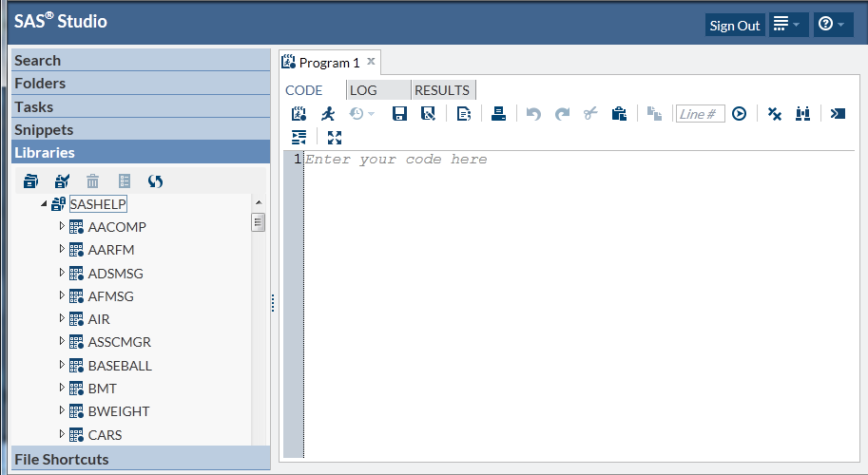Click the go-to-line arrow button
868x475 pixels.
coord(739,114)
